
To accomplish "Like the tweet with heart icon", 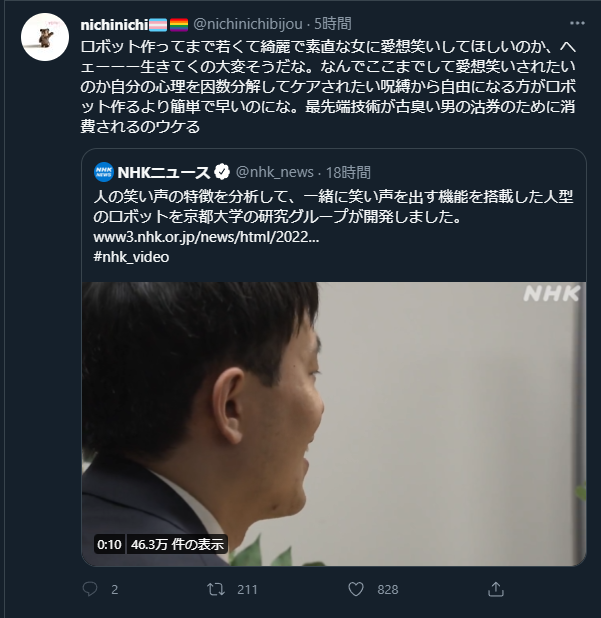I will (x=356, y=589).
